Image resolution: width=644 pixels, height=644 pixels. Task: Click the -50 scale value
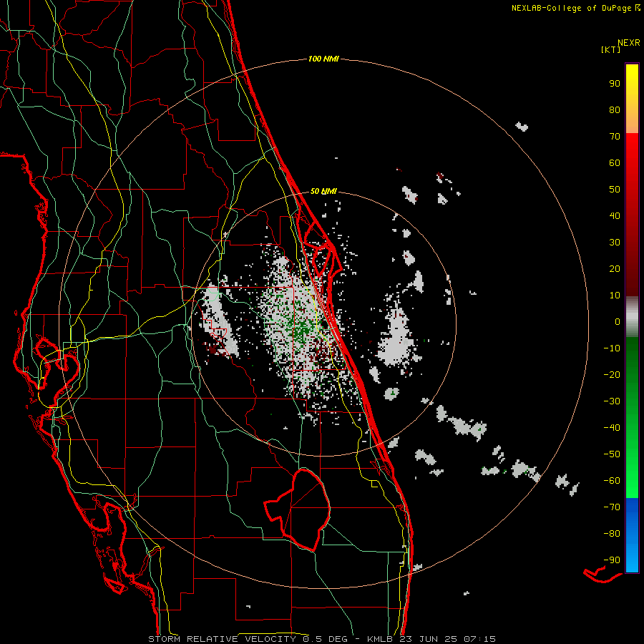click(x=612, y=454)
